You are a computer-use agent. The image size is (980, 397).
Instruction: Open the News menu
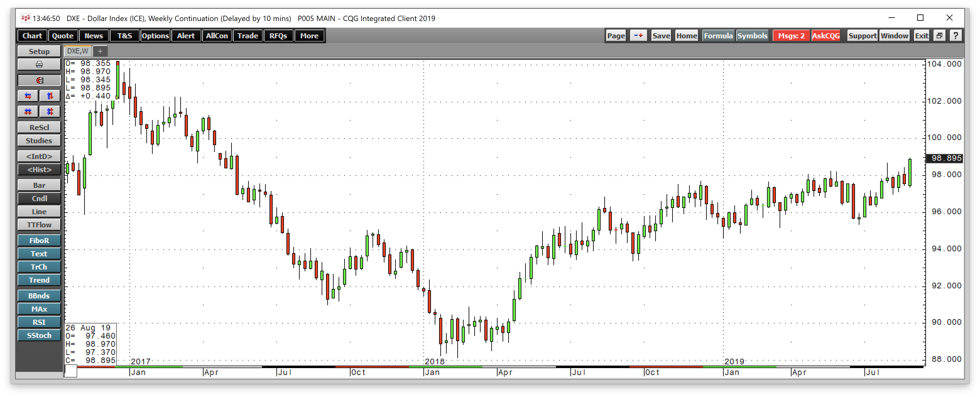click(x=94, y=35)
